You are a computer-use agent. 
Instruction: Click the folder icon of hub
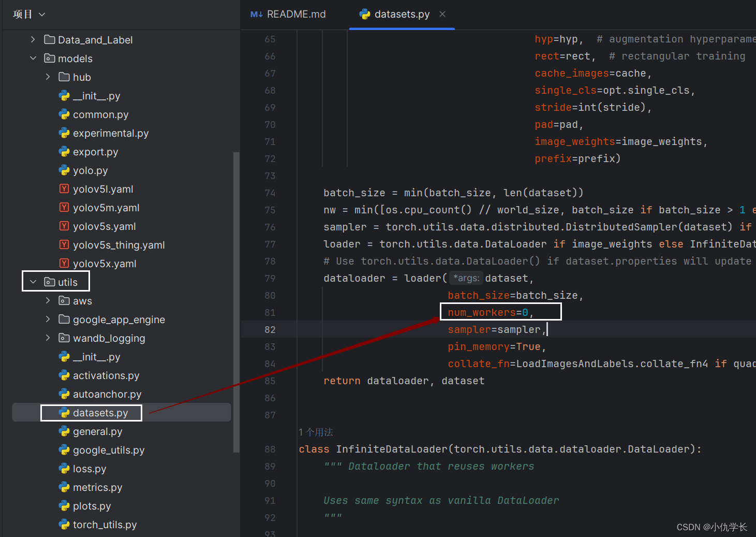[x=64, y=77]
